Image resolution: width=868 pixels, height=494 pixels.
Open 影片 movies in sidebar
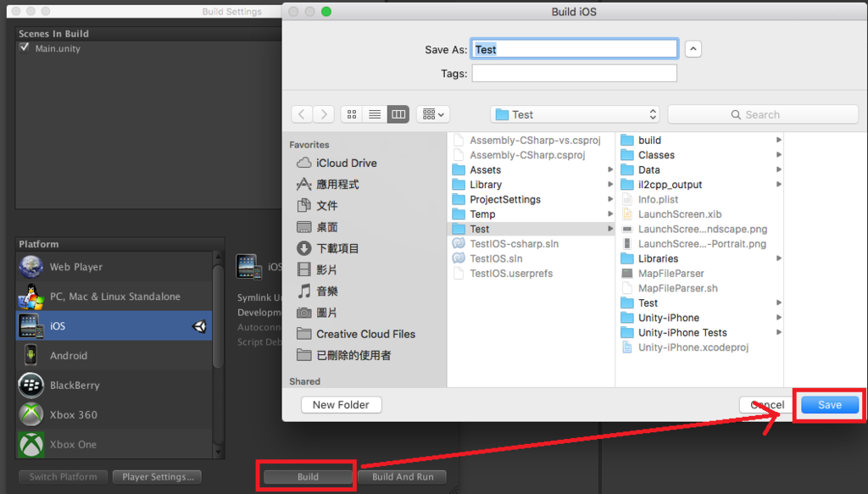(x=317, y=269)
